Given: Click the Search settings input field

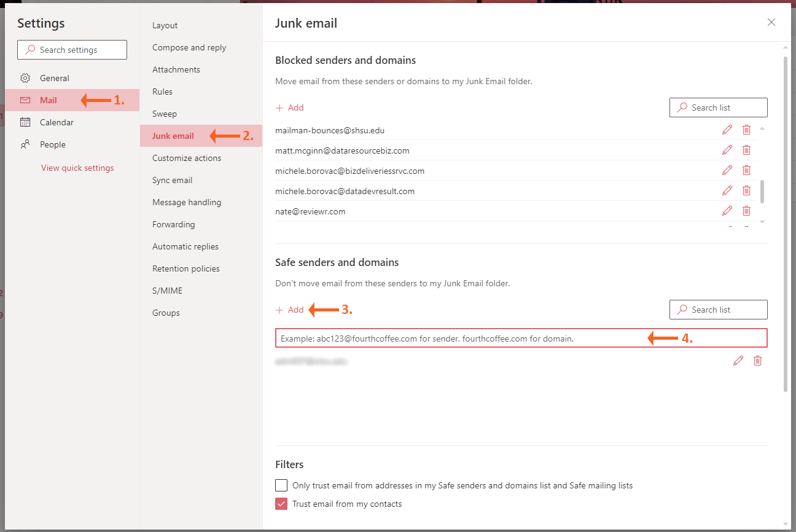Looking at the screenshot, I should [72, 50].
